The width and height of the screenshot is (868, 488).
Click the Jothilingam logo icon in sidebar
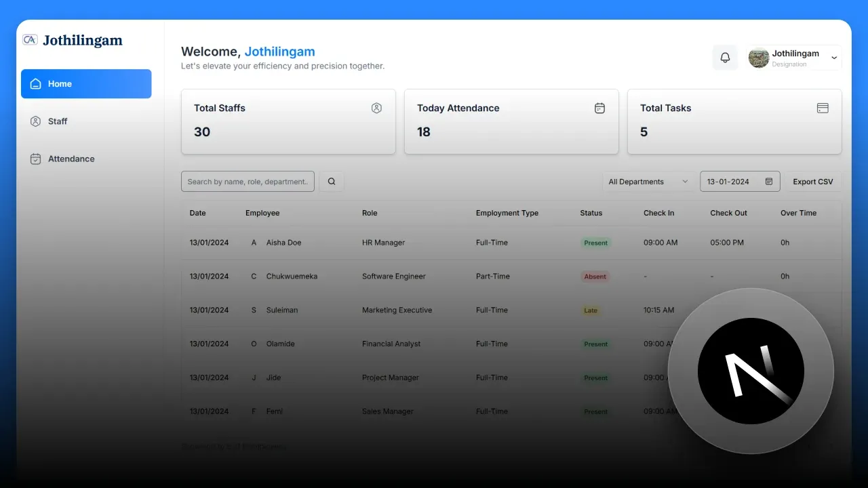coord(30,40)
